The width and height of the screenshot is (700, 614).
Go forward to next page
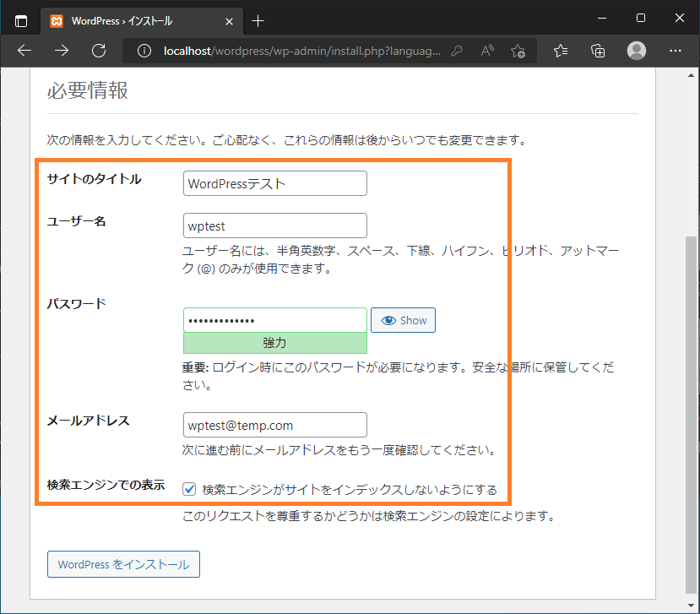pos(62,51)
